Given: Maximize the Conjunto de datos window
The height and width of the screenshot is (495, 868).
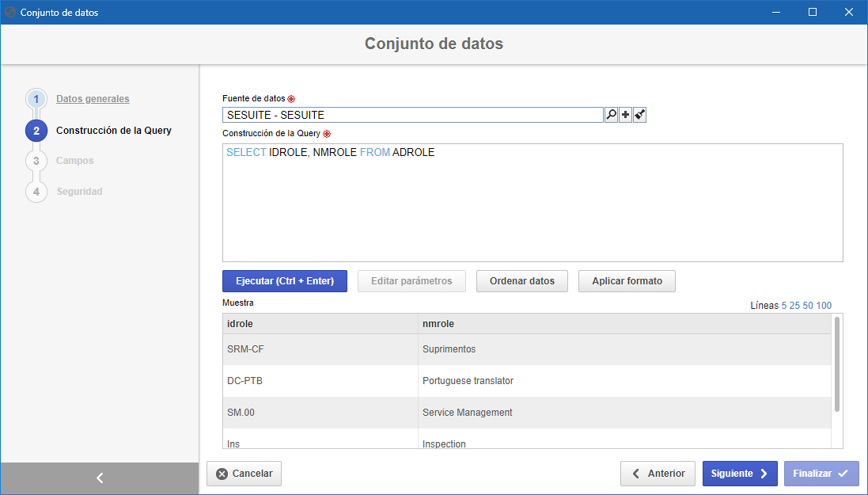Looking at the screenshot, I should (x=813, y=12).
